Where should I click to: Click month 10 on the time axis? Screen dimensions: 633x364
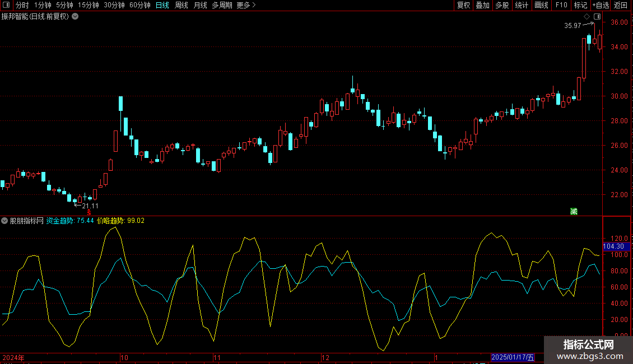[x=124, y=357]
